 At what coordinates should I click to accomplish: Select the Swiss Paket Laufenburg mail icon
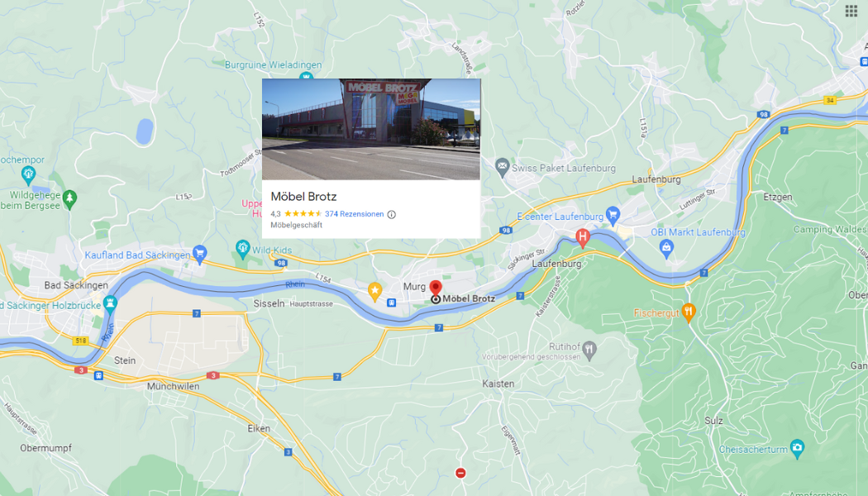tap(502, 167)
